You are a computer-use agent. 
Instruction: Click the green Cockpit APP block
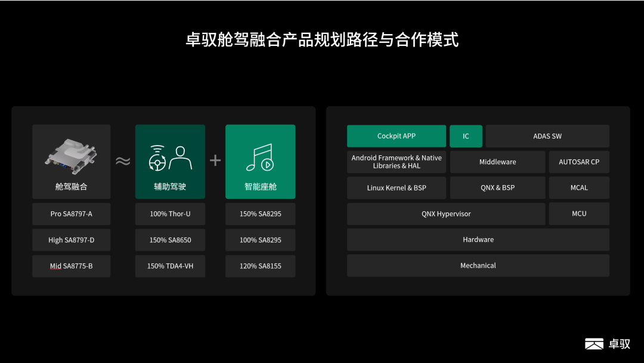397,136
